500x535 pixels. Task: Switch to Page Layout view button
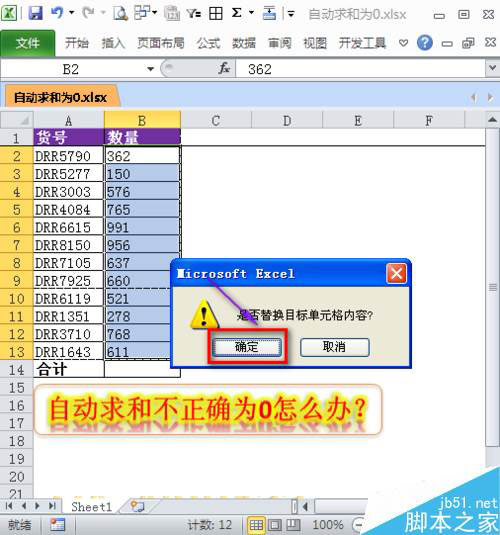[x=275, y=525]
